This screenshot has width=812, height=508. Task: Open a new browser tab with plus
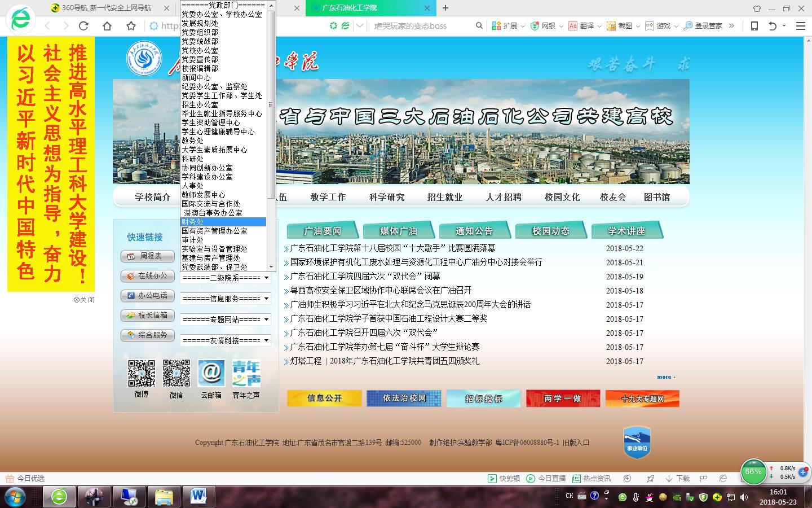445,8
